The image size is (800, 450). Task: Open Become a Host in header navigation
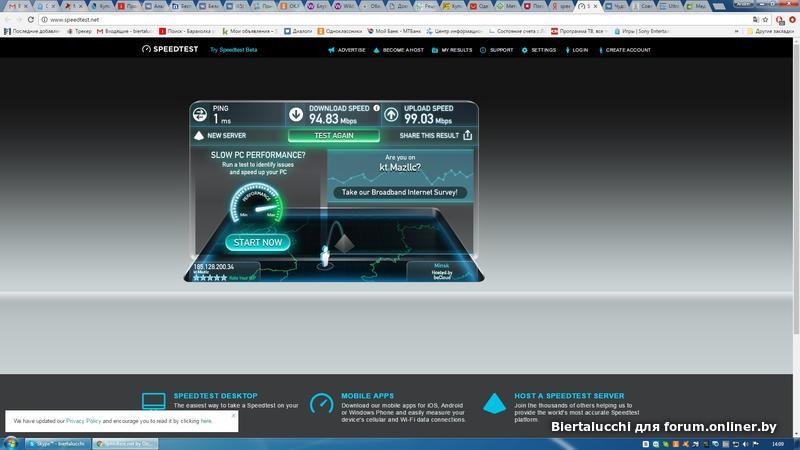[398, 50]
